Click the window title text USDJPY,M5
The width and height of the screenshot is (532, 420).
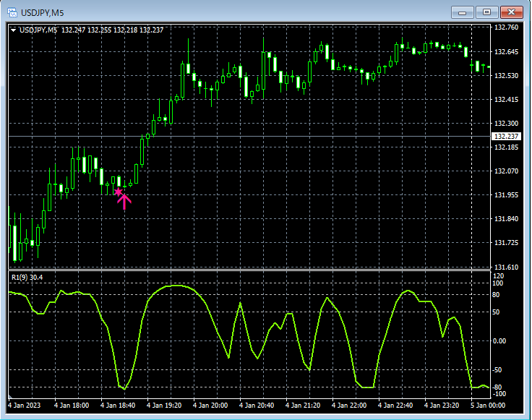point(43,13)
